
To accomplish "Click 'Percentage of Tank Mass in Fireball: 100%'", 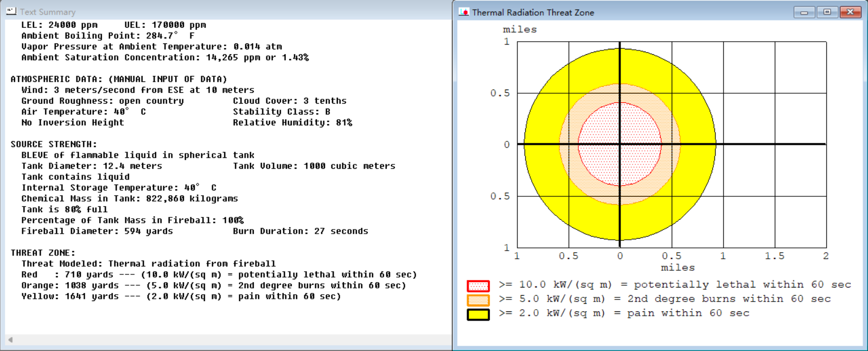I will point(132,220).
